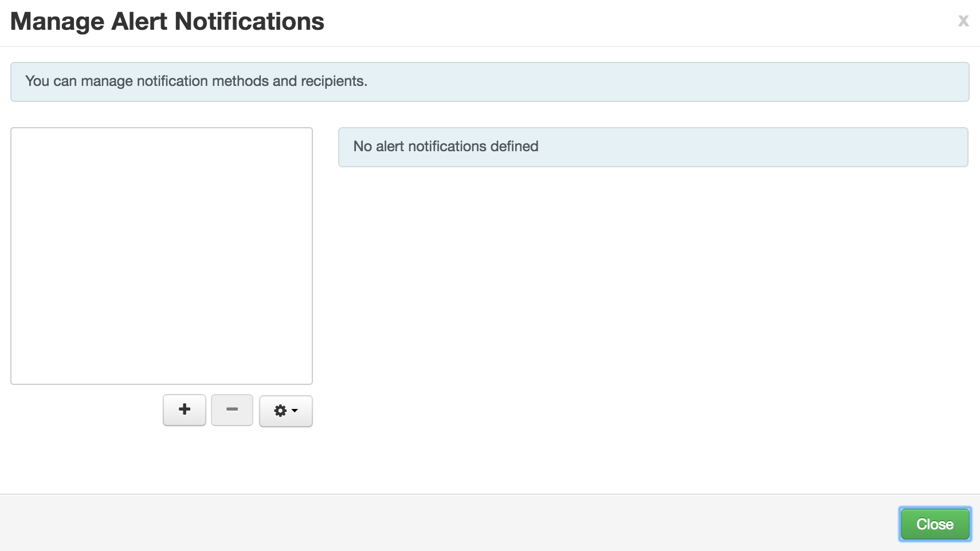Image resolution: width=980 pixels, height=551 pixels.
Task: Expand the gear dropdown arrow
Action: click(293, 411)
